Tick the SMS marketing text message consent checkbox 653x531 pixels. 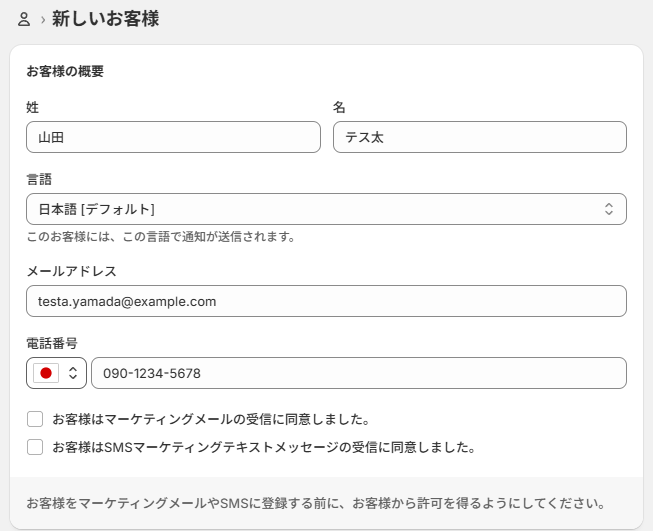click(x=35, y=447)
